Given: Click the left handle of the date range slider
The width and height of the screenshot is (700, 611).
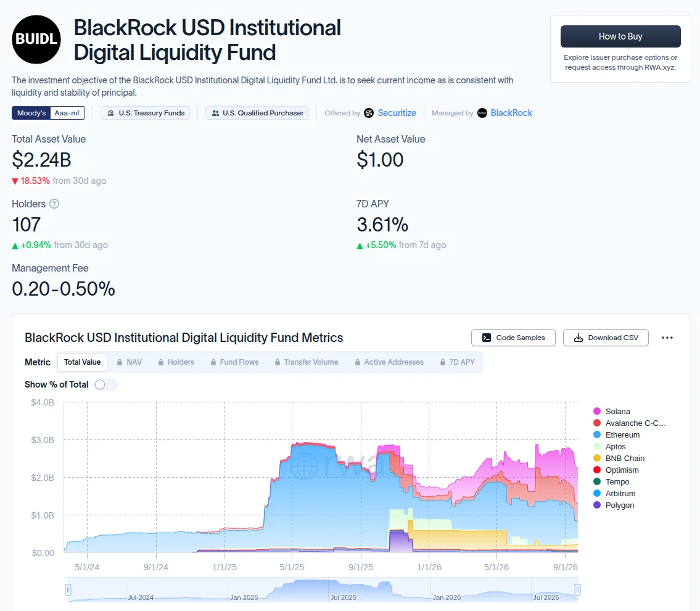Looking at the screenshot, I should [x=68, y=590].
